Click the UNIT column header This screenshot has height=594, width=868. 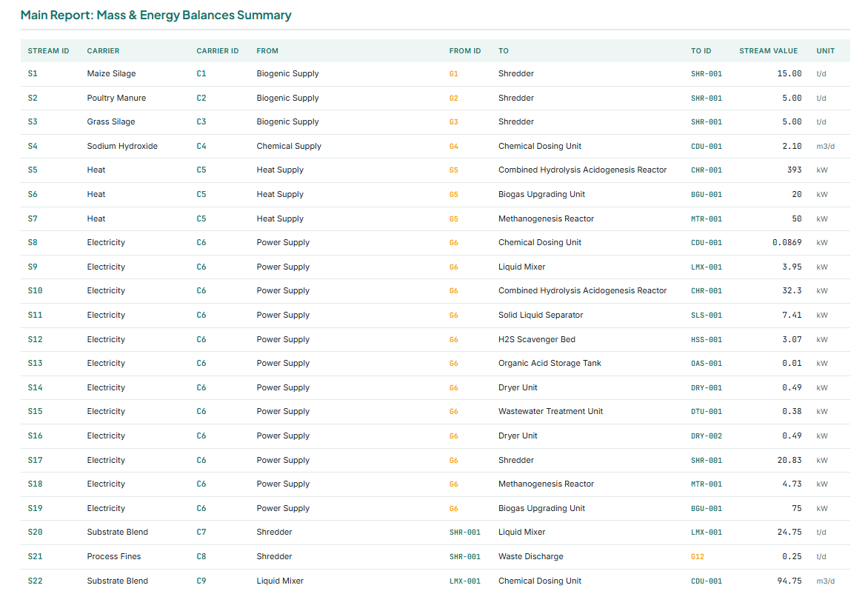[825, 51]
